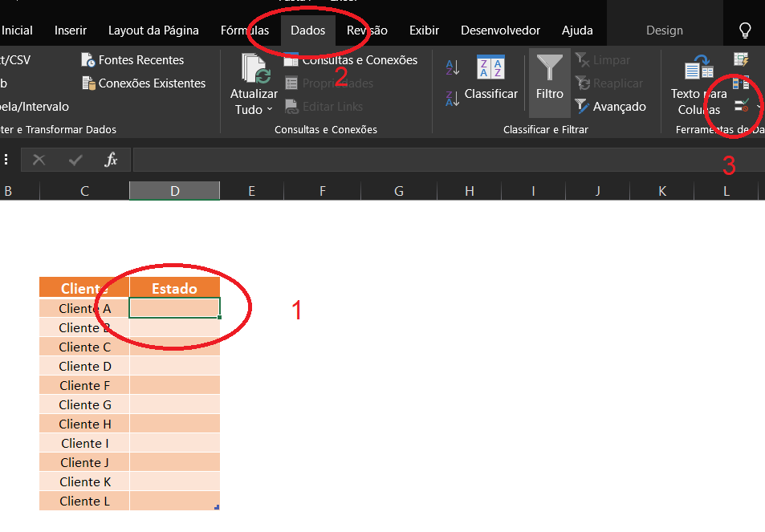Click the Remove Duplicates icon

[741, 83]
